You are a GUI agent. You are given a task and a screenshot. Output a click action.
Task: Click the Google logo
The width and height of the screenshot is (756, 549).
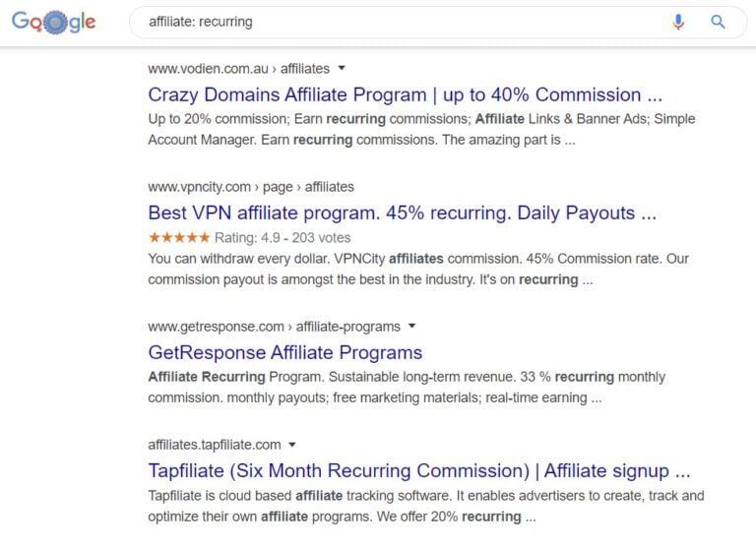[54, 22]
